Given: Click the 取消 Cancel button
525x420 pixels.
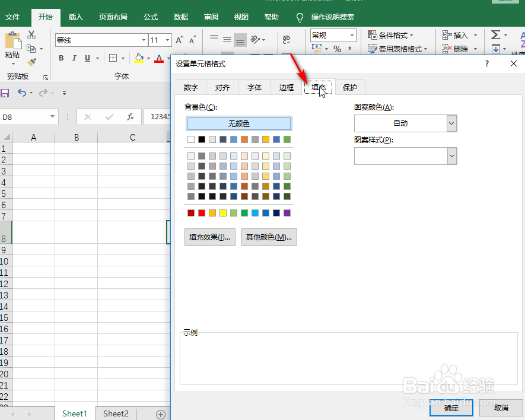Looking at the screenshot, I should tap(501, 408).
